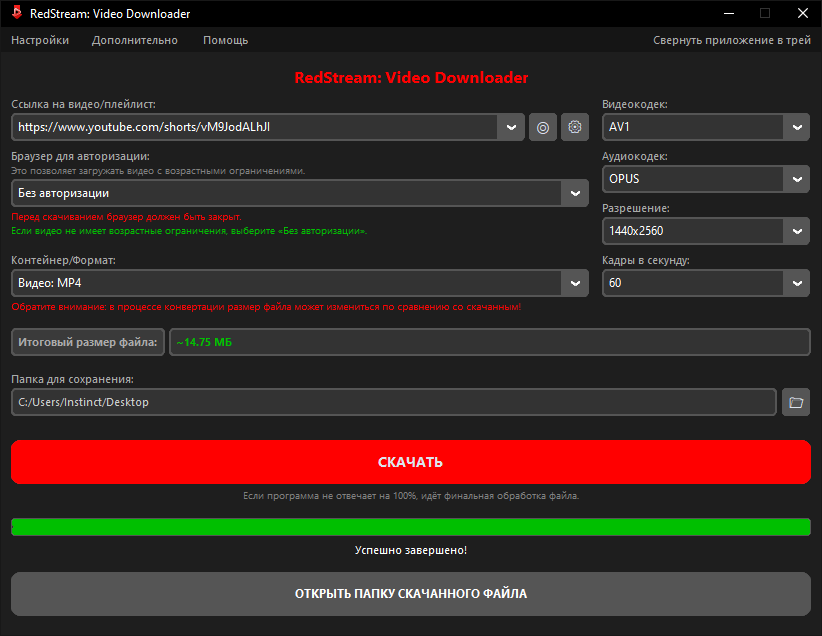Open the Контейнер/Формат dropdown showing Видео: MP4
Screen dimensions: 822x636
300,283
